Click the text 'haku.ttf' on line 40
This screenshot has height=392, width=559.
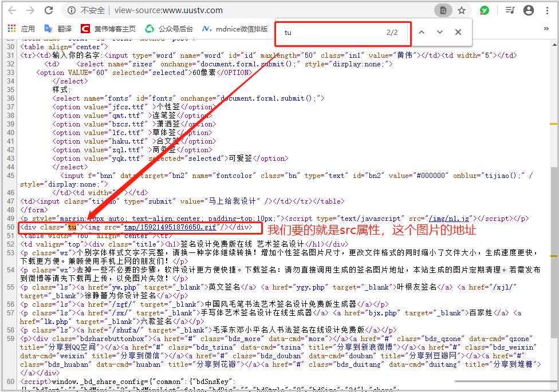coord(128,141)
